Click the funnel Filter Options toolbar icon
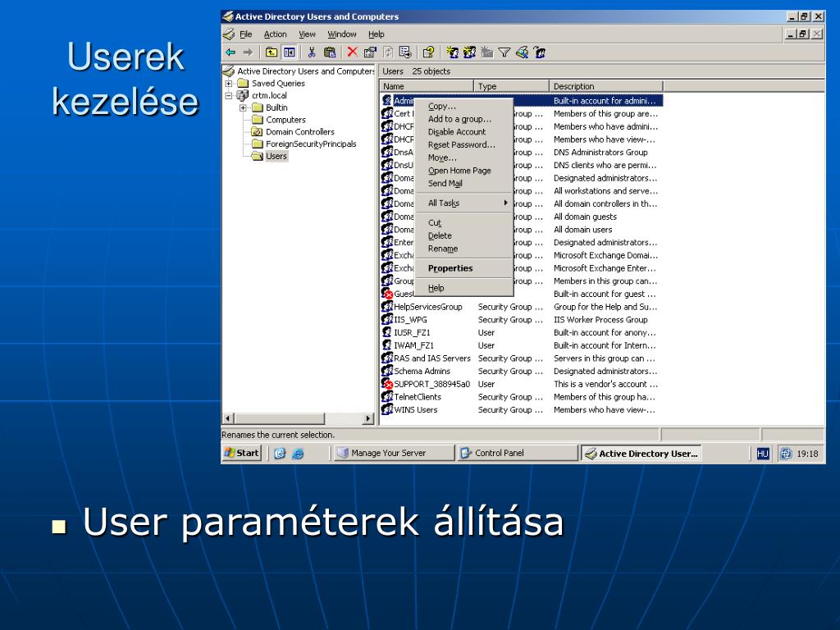 pyautogui.click(x=504, y=52)
